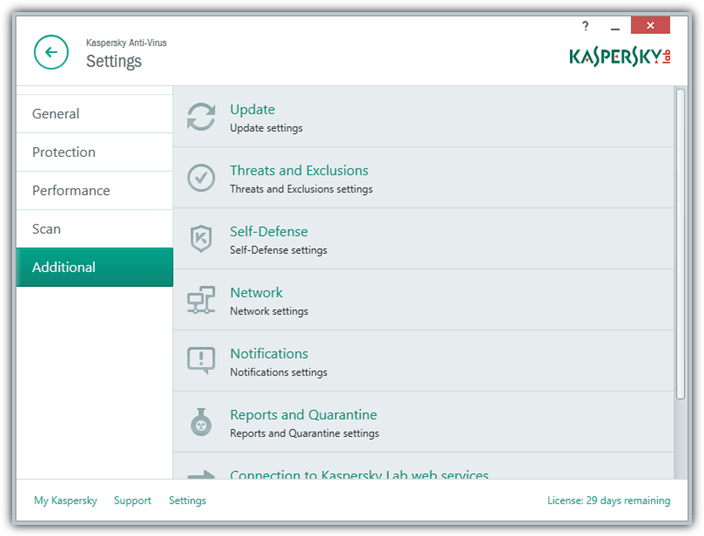Viewport: 704px width, 536px height.
Task: Open Threats and Exclusions settings
Action: (299, 171)
